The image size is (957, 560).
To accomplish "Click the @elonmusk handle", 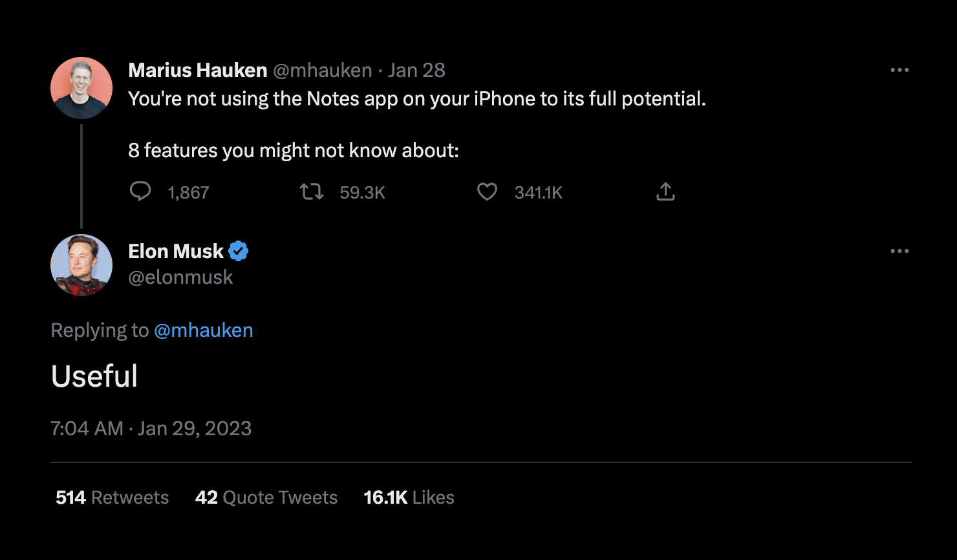I will (x=181, y=277).
